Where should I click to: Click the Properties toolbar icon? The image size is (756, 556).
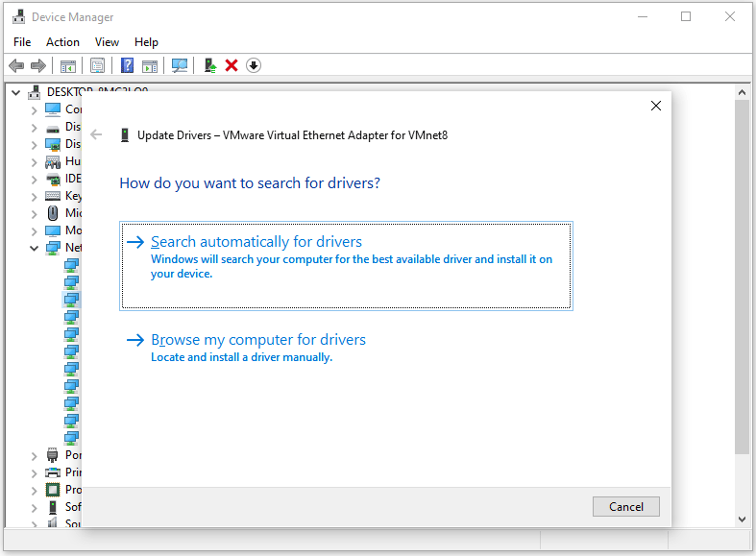[x=97, y=65]
